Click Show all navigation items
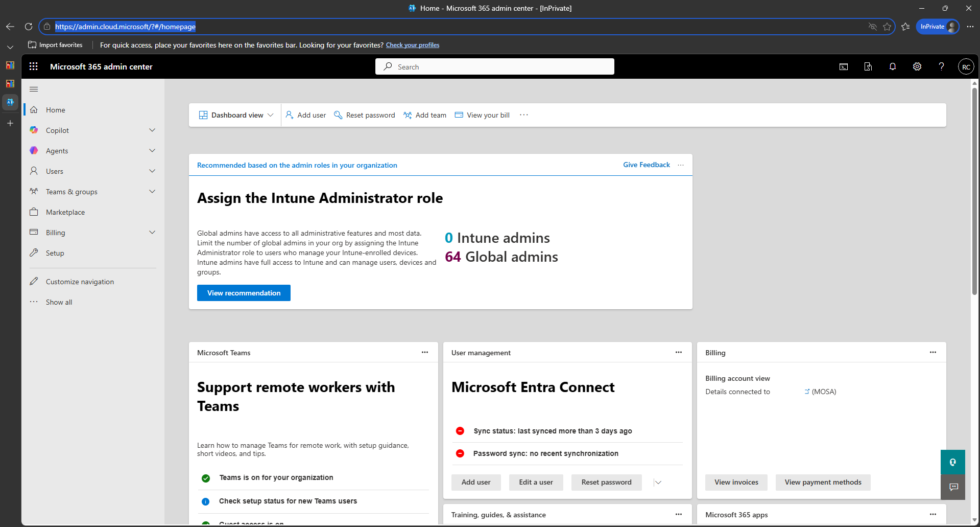This screenshot has width=980, height=527. pyautogui.click(x=94, y=302)
